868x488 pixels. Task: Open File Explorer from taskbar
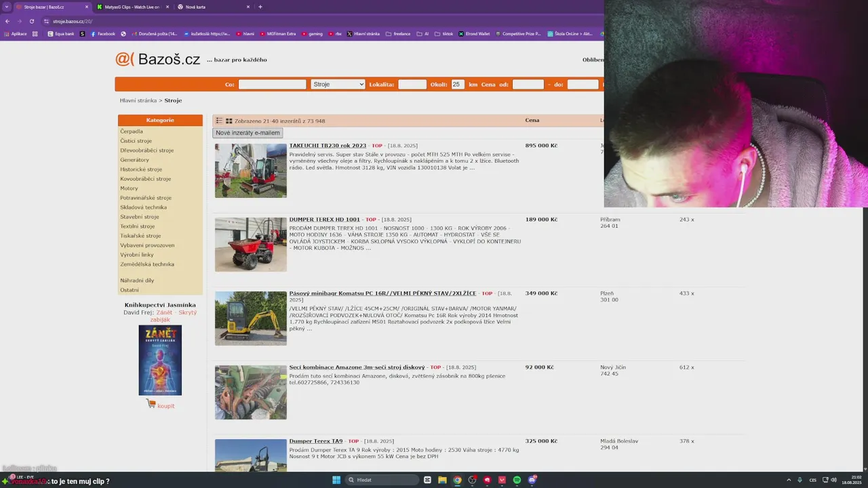click(442, 480)
